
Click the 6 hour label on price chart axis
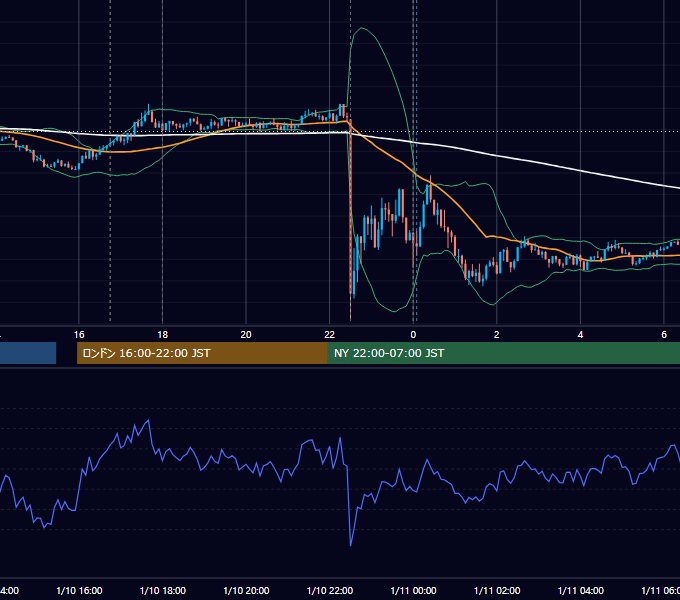click(664, 335)
